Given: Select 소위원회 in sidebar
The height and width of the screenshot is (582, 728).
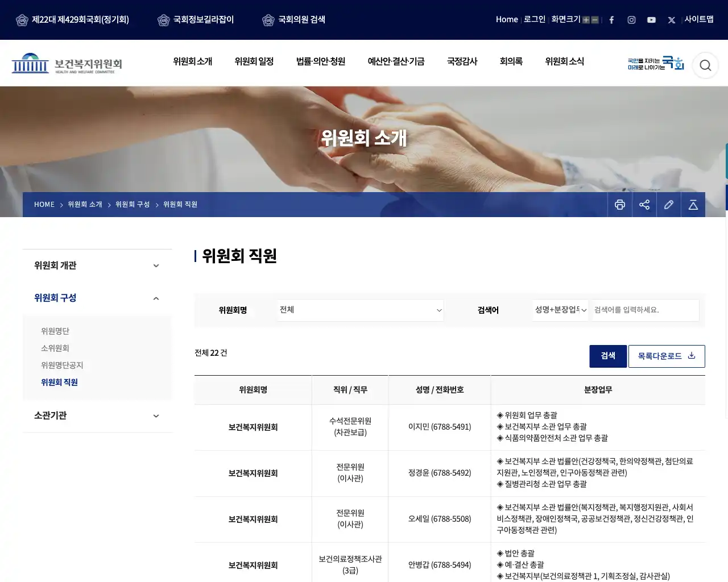Looking at the screenshot, I should (55, 348).
